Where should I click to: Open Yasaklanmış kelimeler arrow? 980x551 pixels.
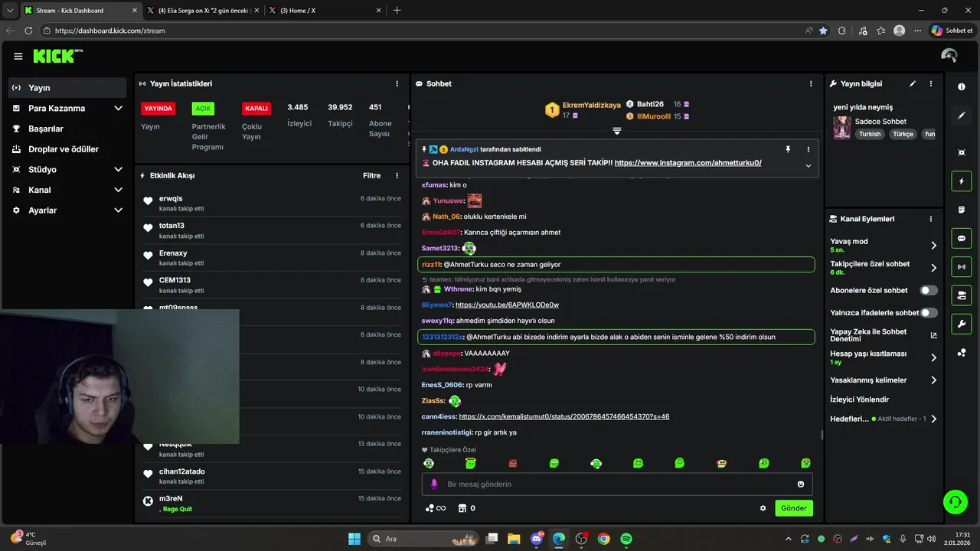(933, 380)
